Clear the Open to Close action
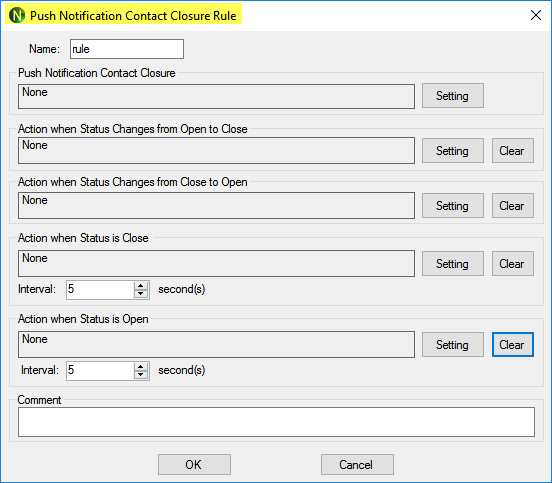 (x=513, y=151)
